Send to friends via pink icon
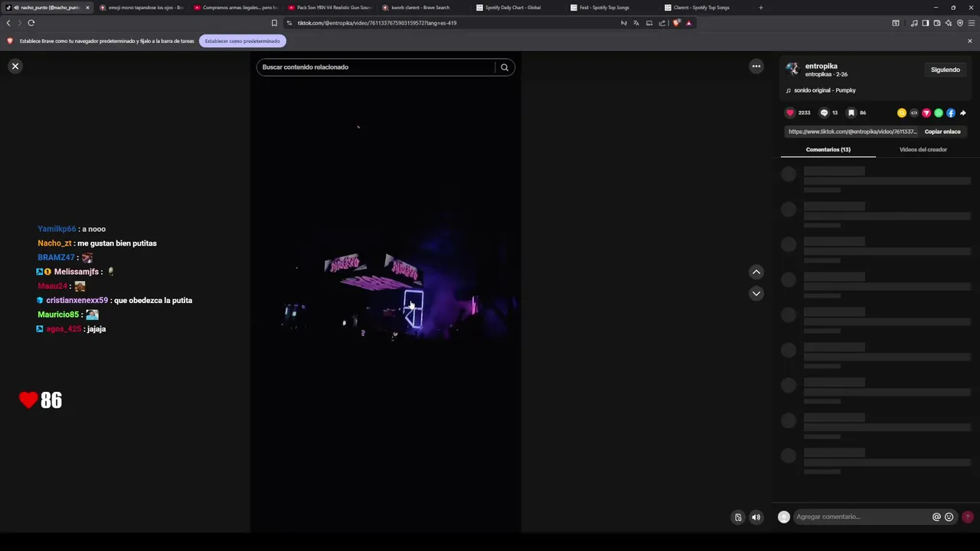 click(x=926, y=112)
